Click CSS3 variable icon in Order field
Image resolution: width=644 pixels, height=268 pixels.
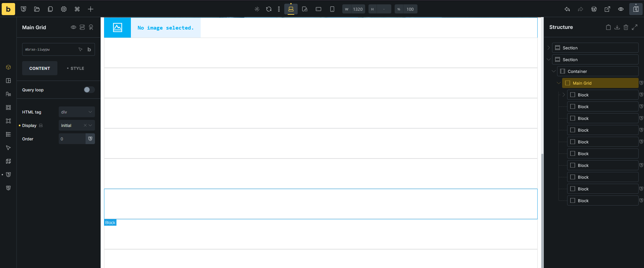click(90, 139)
